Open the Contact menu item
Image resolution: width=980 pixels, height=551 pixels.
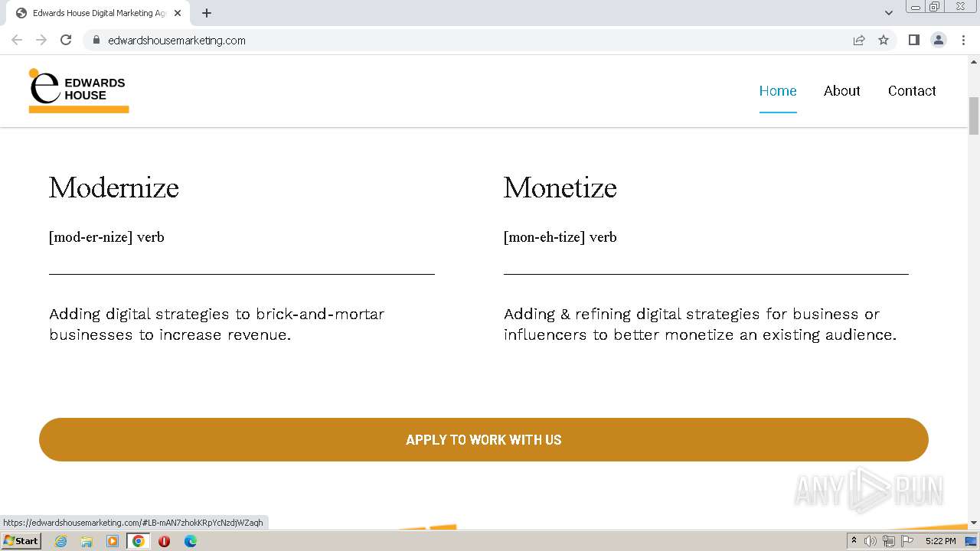click(912, 90)
